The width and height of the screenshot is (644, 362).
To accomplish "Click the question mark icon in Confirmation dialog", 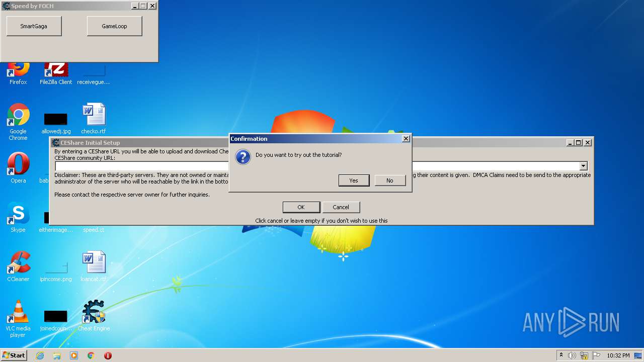I will [x=243, y=157].
